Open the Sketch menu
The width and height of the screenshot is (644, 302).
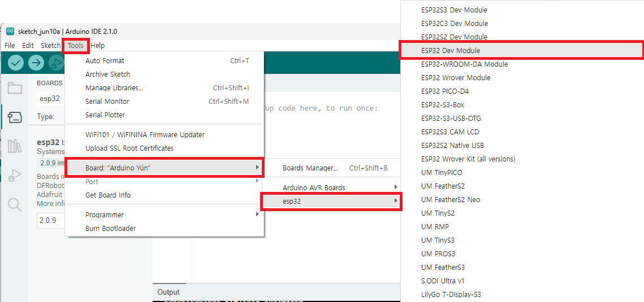click(x=50, y=46)
